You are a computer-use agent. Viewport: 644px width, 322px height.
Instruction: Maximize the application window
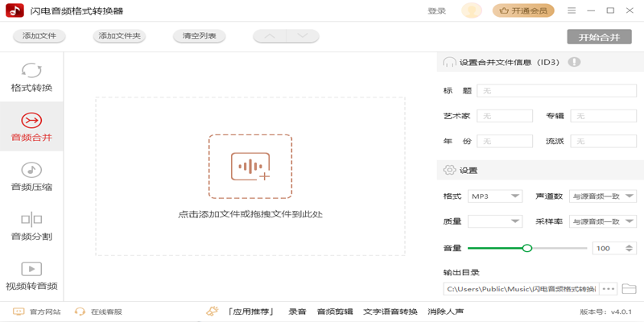pos(610,10)
